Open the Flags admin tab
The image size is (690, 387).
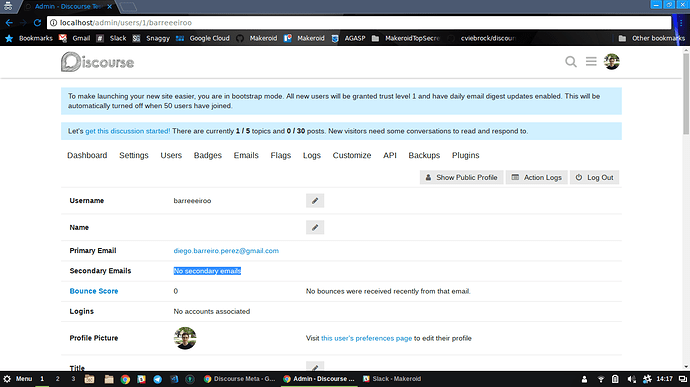pos(281,155)
